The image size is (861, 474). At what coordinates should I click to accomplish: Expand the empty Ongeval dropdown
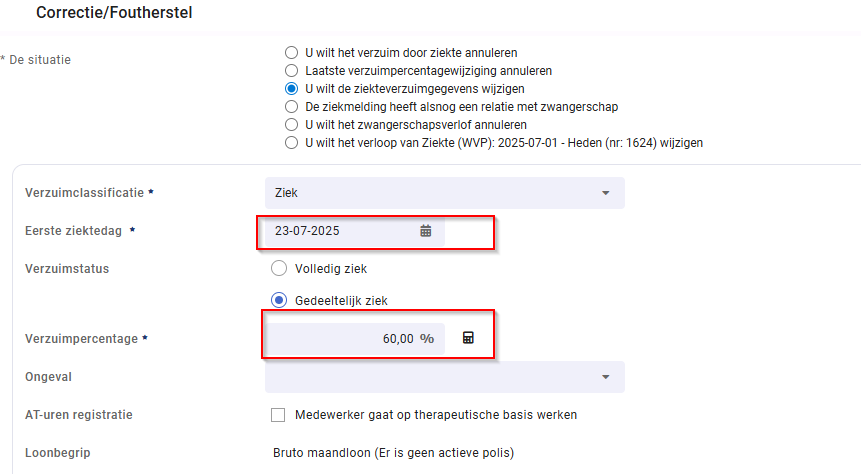(x=445, y=377)
